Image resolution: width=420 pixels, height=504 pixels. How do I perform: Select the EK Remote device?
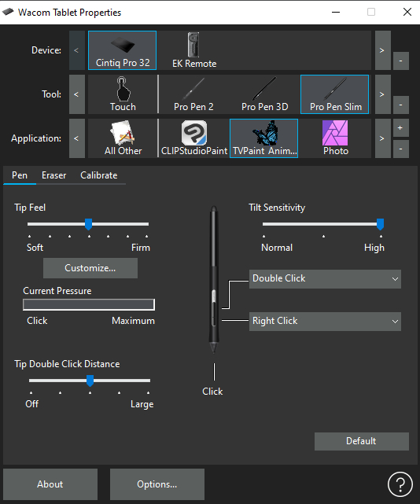coord(194,50)
